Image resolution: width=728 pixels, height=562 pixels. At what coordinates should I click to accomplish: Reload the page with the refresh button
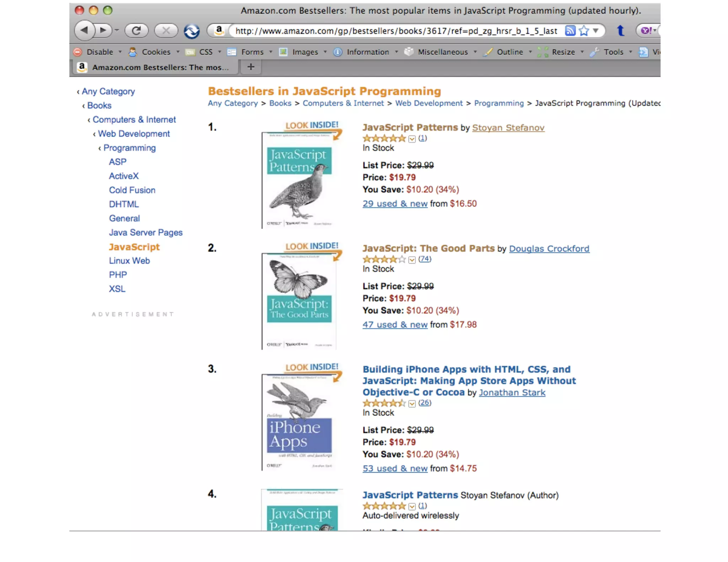[136, 31]
